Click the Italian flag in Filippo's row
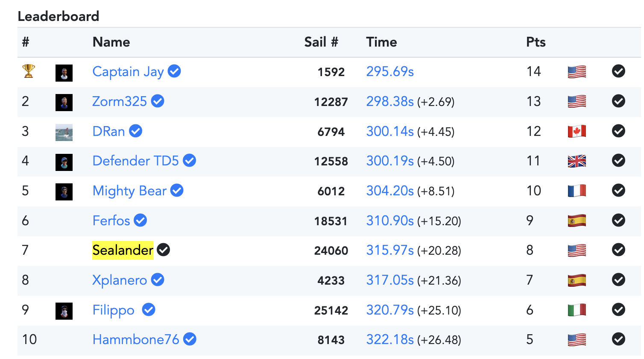 pyautogui.click(x=577, y=310)
